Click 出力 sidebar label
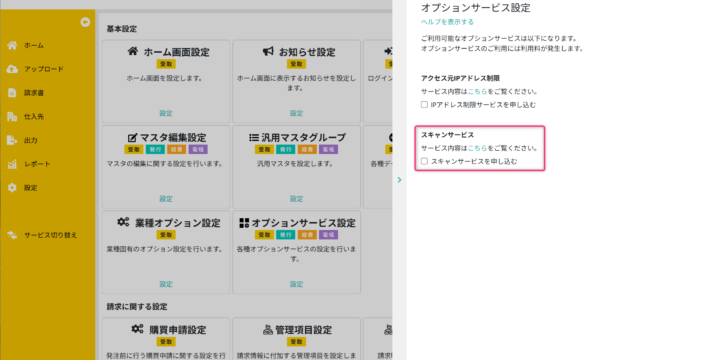The width and height of the screenshot is (720, 360). (31, 140)
